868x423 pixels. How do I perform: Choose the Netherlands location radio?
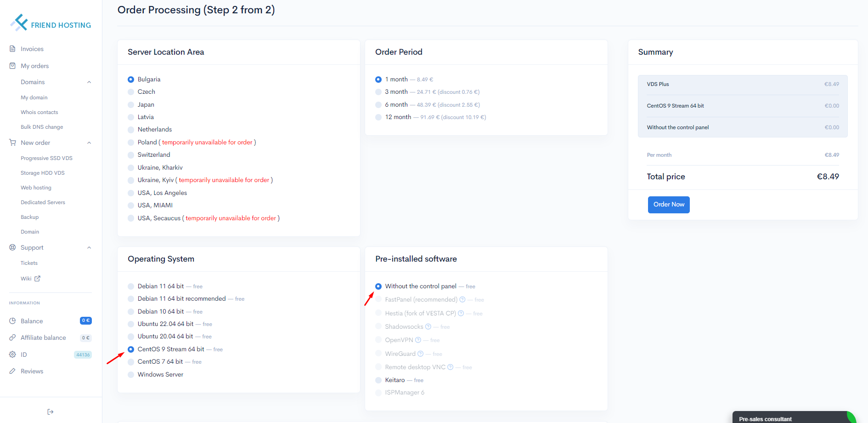[x=131, y=130]
